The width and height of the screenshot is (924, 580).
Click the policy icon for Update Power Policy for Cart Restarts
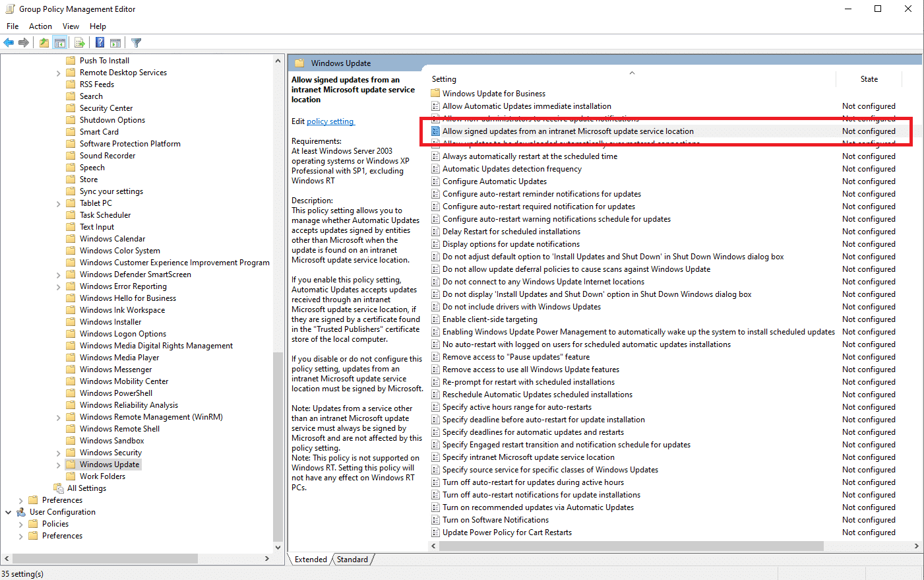tap(435, 532)
